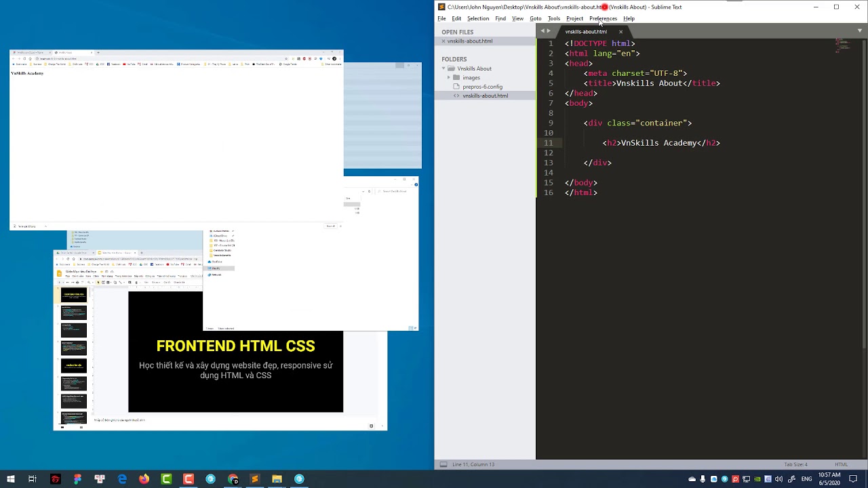This screenshot has height=488, width=868.
Task: Open the red-orange Camtasia icon on taskbar
Action: 189,479
